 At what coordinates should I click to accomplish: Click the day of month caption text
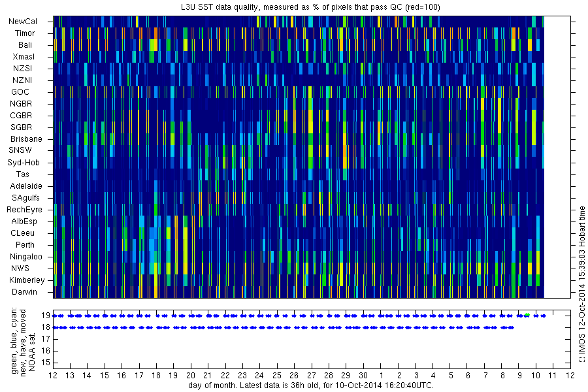[x=311, y=385]
